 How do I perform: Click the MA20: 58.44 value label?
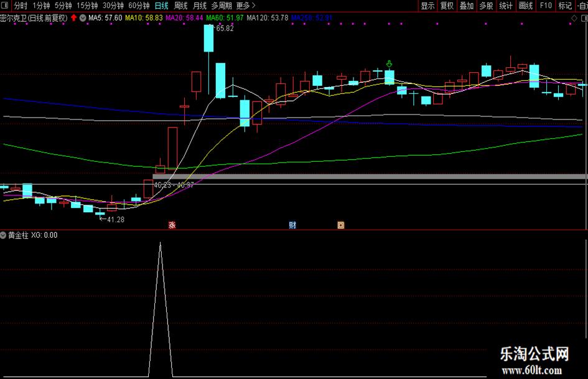[x=185, y=17]
